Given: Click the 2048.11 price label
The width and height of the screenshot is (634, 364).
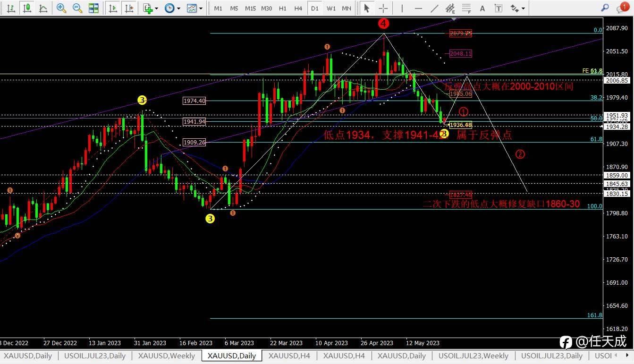Looking at the screenshot, I should click(461, 54).
